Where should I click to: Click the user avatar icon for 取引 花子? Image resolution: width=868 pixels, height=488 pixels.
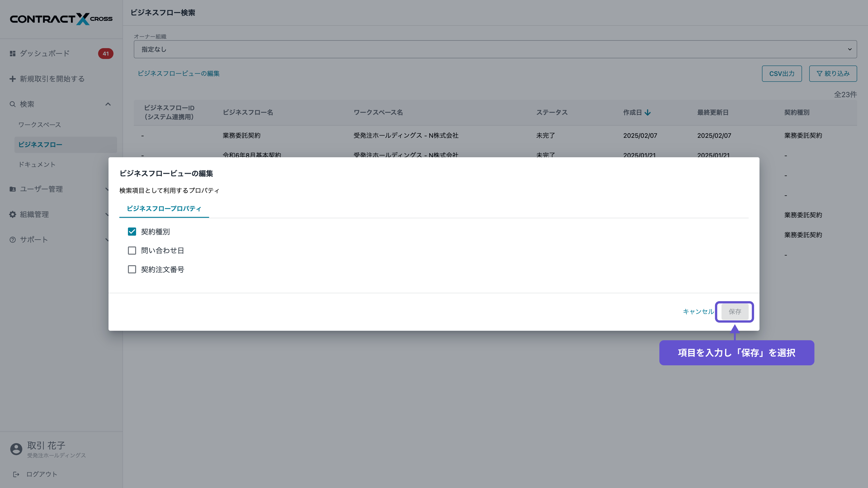pos(16,449)
